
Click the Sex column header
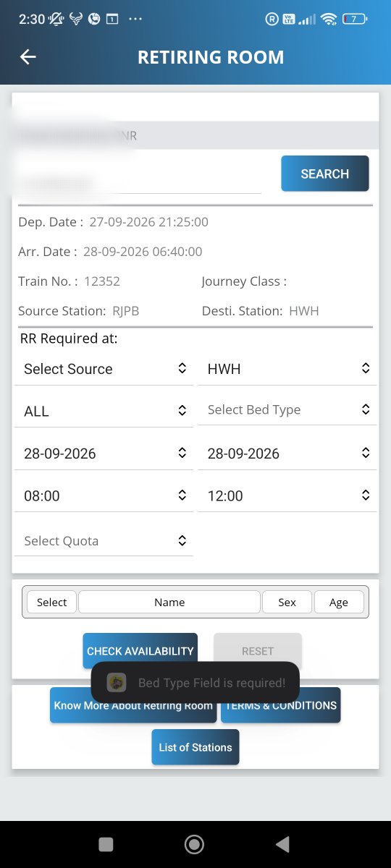pyautogui.click(x=287, y=602)
